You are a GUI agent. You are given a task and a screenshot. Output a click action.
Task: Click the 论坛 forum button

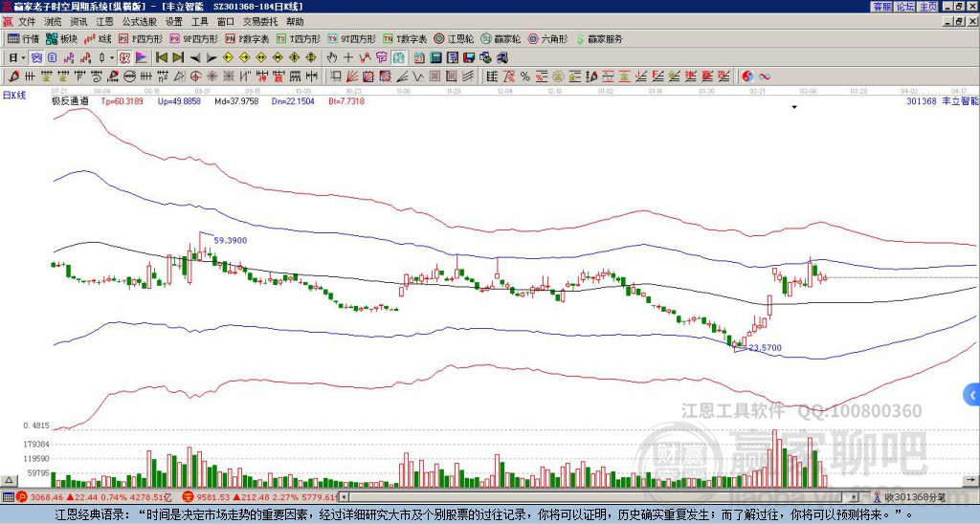pyautogui.click(x=905, y=7)
